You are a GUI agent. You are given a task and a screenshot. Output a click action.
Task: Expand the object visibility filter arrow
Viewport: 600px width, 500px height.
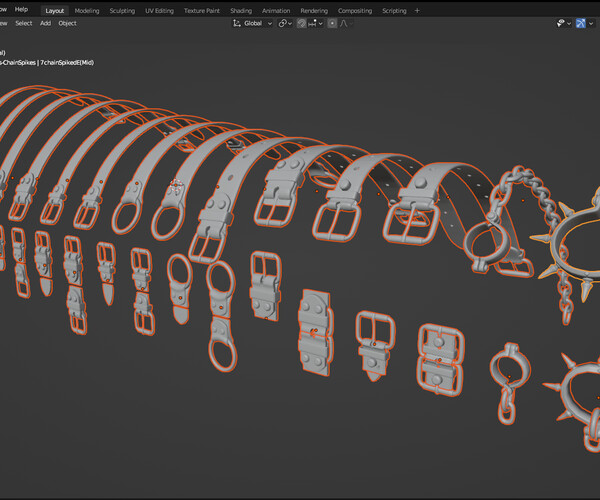[569, 24]
